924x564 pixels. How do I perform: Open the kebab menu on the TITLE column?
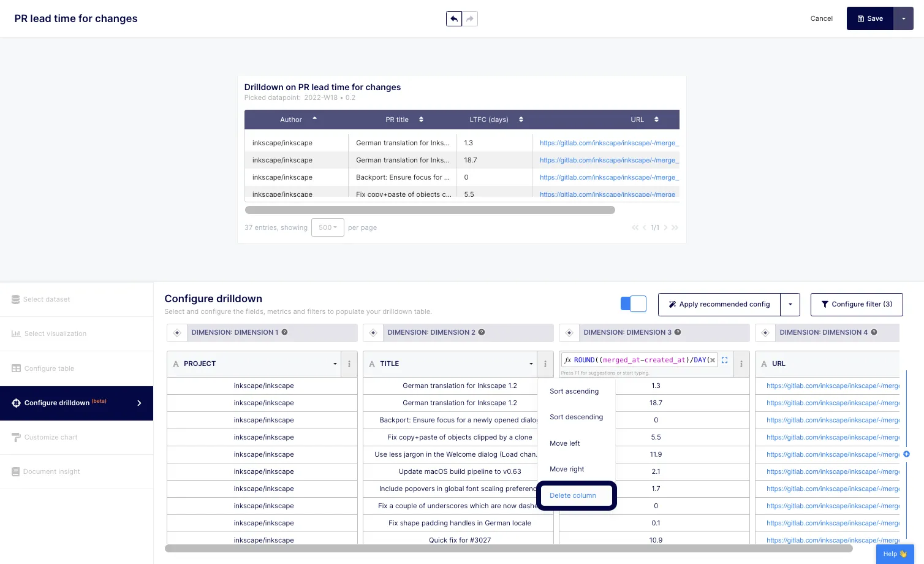pyautogui.click(x=545, y=364)
